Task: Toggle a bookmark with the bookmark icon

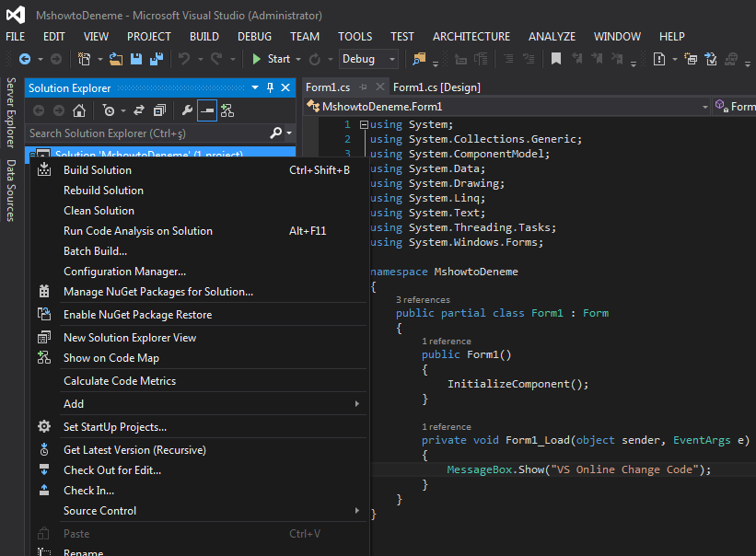Action: pos(556,59)
